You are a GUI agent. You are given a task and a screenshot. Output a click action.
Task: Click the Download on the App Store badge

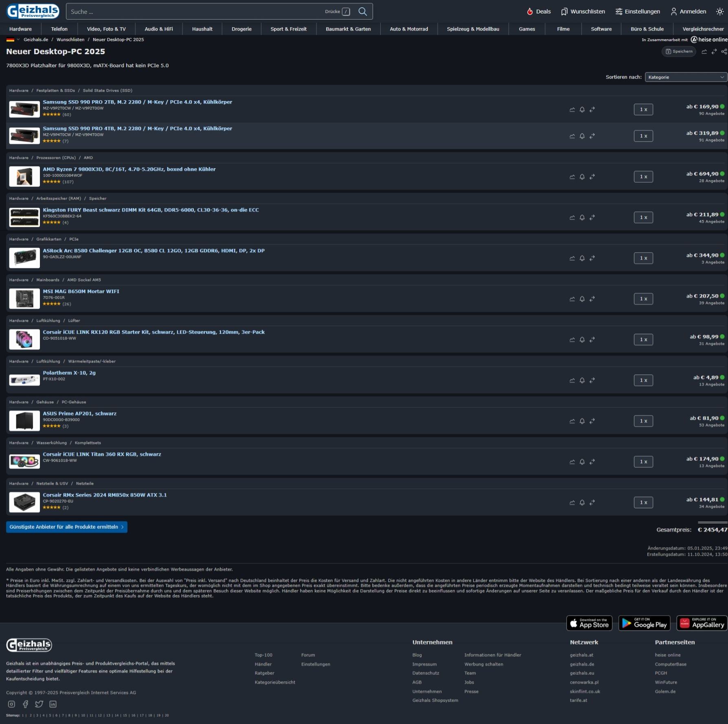click(589, 623)
